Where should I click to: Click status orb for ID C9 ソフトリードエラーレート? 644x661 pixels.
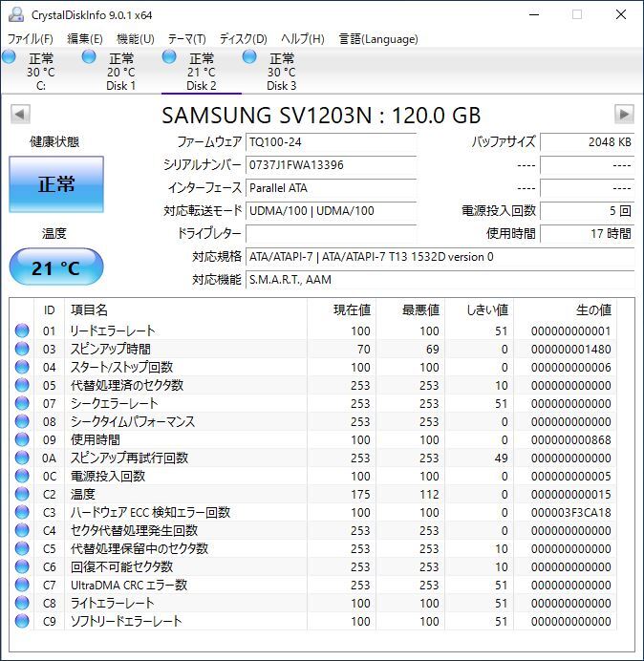pyautogui.click(x=22, y=621)
